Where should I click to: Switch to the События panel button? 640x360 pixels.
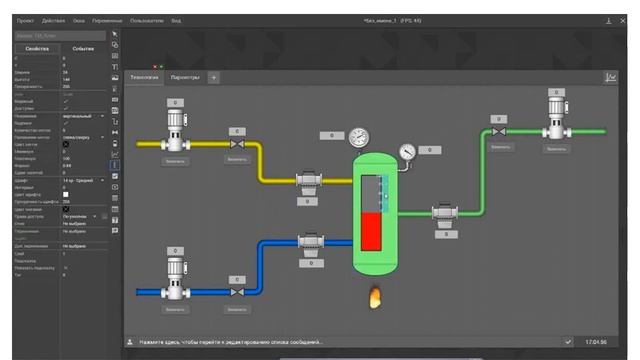[83, 49]
